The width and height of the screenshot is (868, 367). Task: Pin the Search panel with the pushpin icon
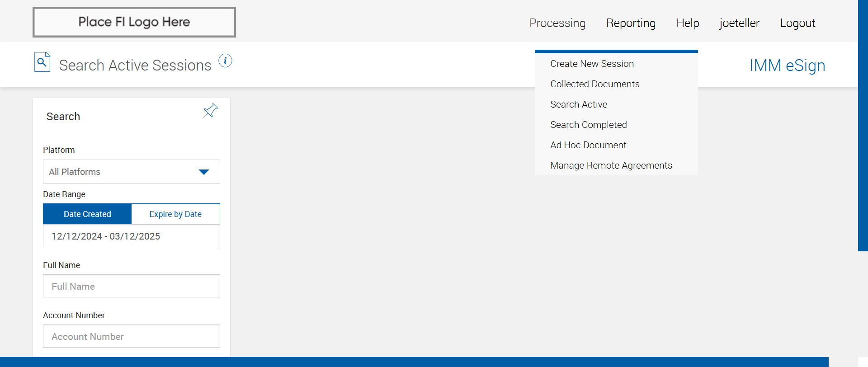210,111
